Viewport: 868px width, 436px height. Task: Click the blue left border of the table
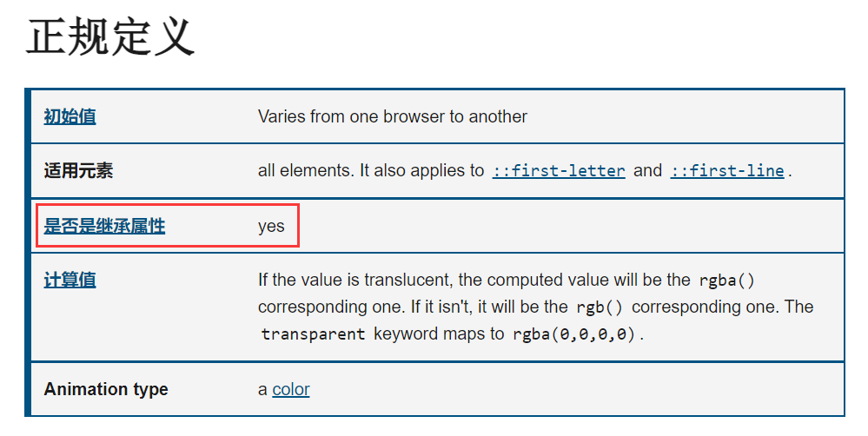click(x=28, y=252)
